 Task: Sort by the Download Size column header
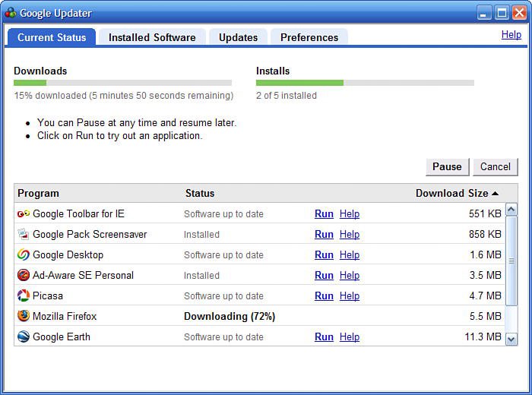click(x=457, y=193)
